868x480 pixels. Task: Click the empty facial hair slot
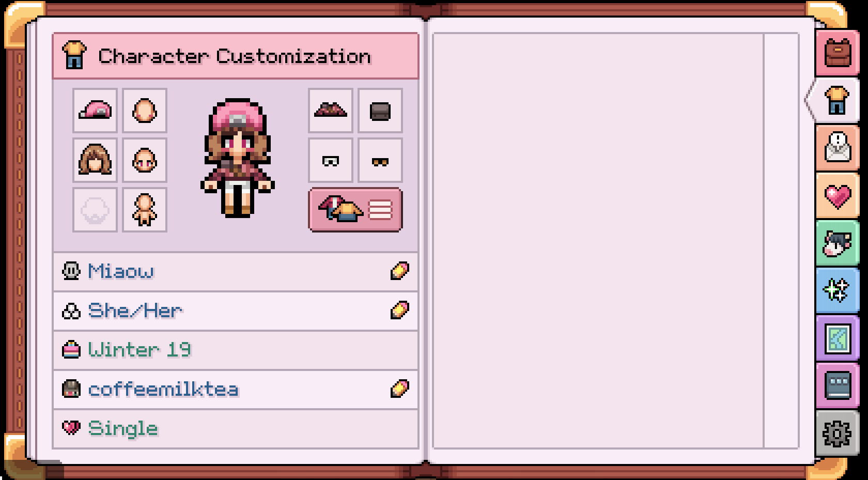[95, 210]
